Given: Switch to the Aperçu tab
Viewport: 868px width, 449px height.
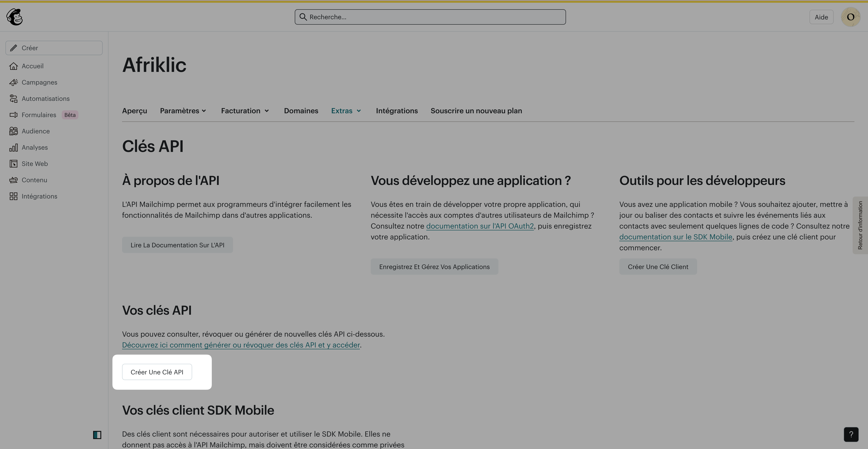Looking at the screenshot, I should (134, 111).
